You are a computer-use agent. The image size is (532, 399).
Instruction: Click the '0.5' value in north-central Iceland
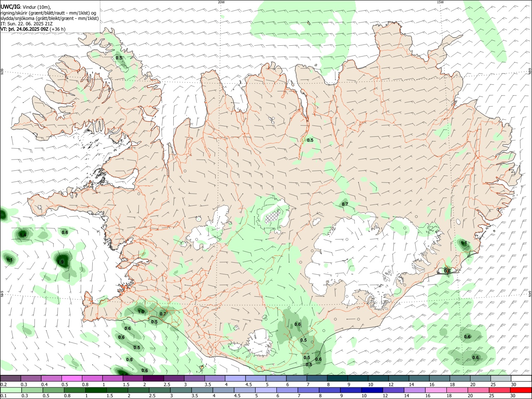tap(310, 140)
